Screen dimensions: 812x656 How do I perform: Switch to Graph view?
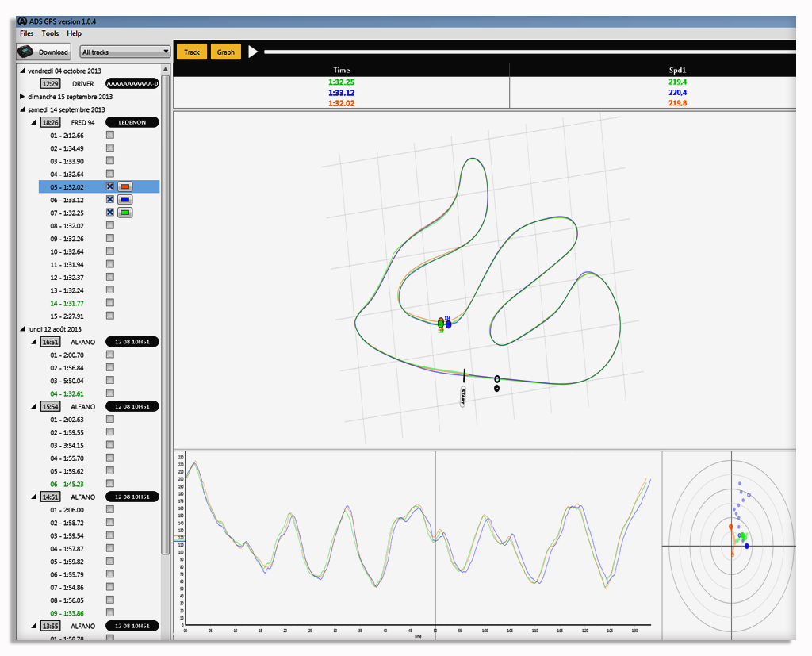225,52
